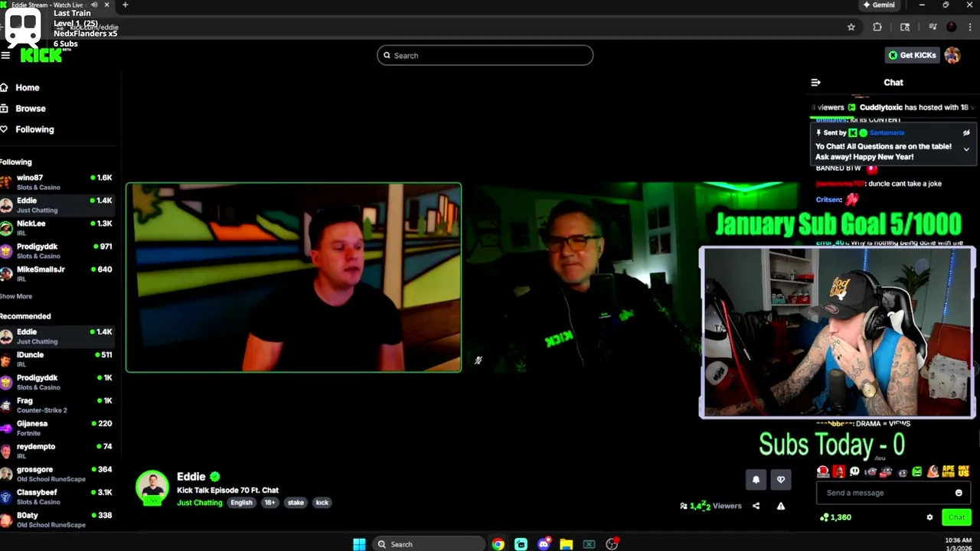Open chat settings gear icon
Viewport: 980px width, 551px height.
pos(929,517)
